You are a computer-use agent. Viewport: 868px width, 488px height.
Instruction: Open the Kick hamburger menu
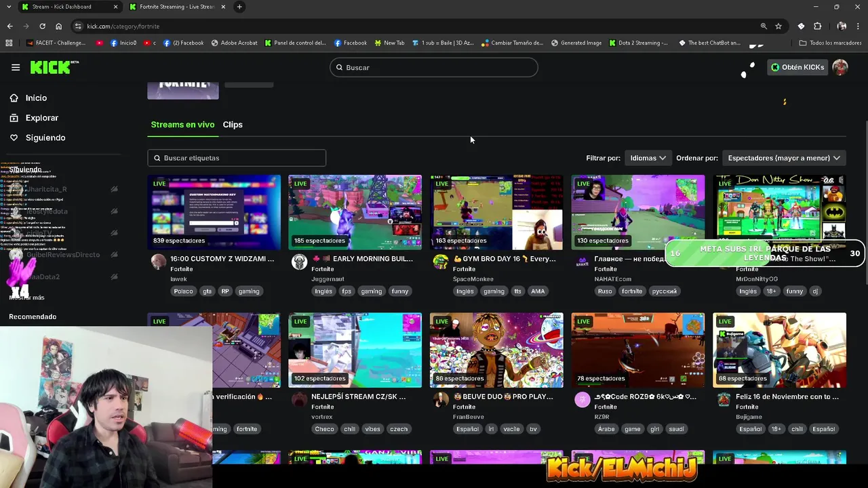(16, 67)
